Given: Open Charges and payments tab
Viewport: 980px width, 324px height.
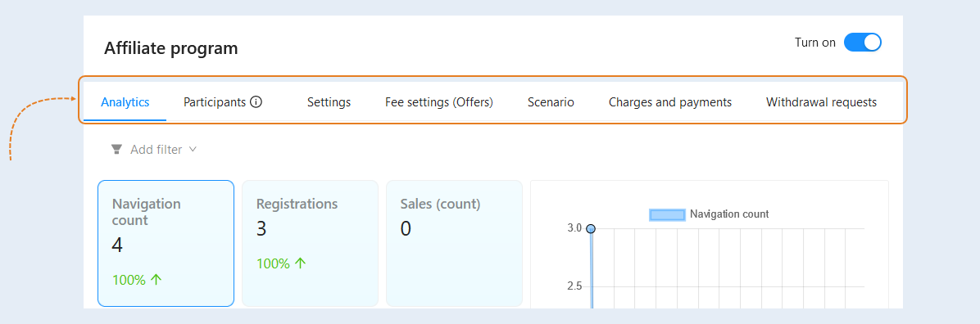Looking at the screenshot, I should pyautogui.click(x=670, y=102).
